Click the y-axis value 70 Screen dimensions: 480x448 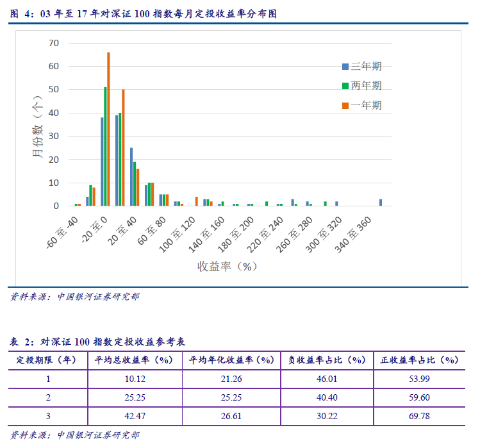(54, 43)
